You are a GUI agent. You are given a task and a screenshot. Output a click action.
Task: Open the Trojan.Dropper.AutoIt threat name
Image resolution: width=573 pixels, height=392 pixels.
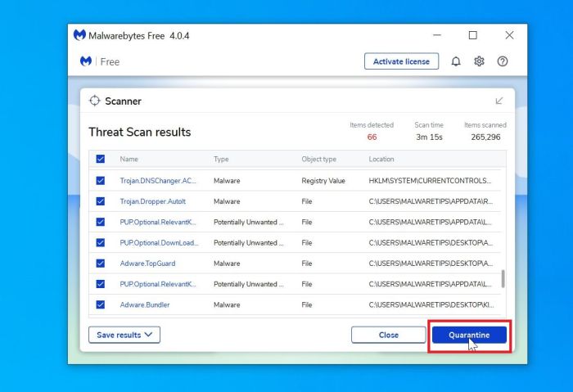pos(153,201)
